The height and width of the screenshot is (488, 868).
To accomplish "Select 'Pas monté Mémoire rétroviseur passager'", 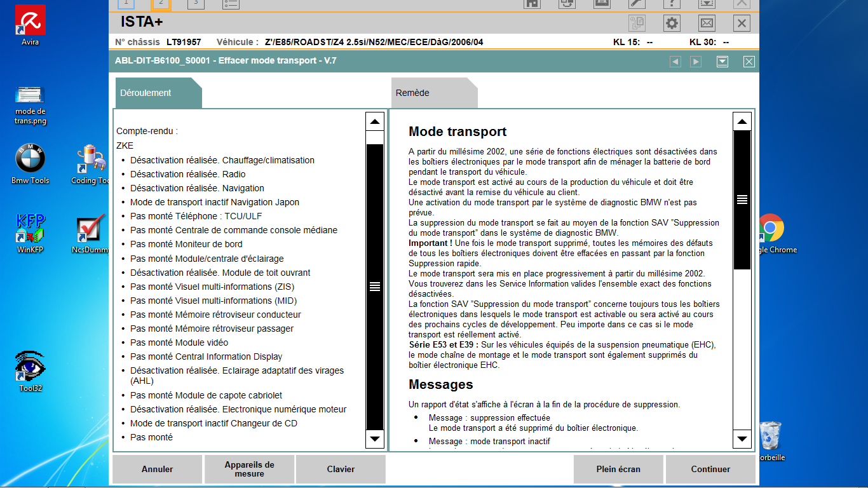I will pos(212,329).
